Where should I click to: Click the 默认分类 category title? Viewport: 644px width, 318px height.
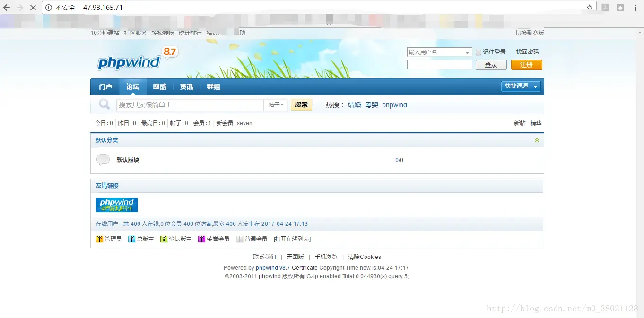coord(107,140)
